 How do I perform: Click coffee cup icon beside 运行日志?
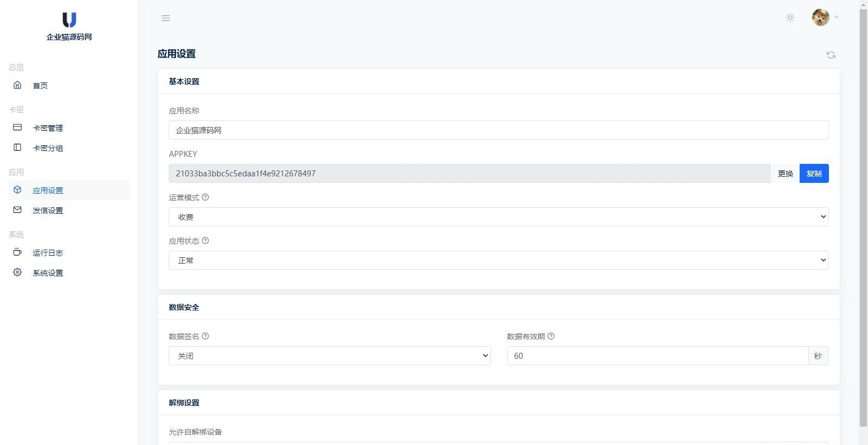pyautogui.click(x=17, y=252)
